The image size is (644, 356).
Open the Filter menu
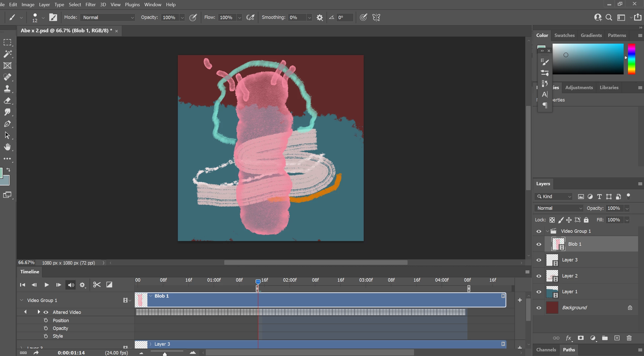(x=90, y=5)
